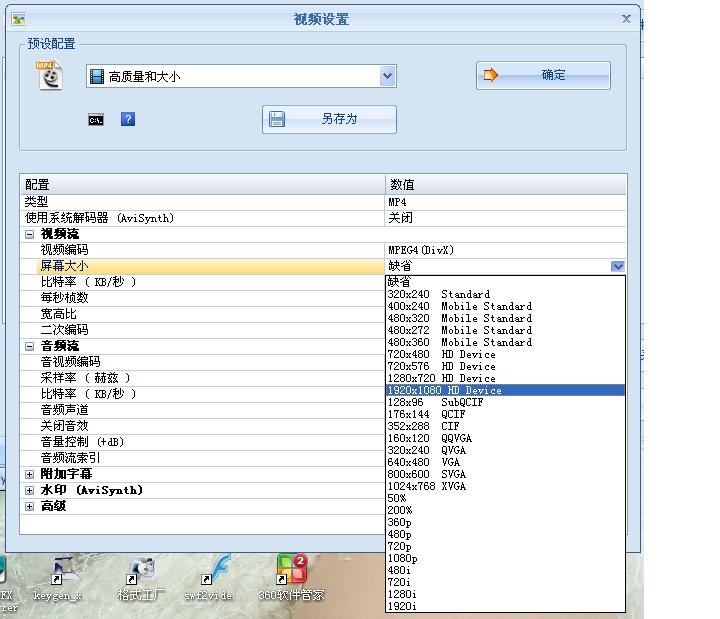Image resolution: width=720 pixels, height=619 pixels.
Task: Collapse the 音频流 section
Action: pyautogui.click(x=29, y=346)
